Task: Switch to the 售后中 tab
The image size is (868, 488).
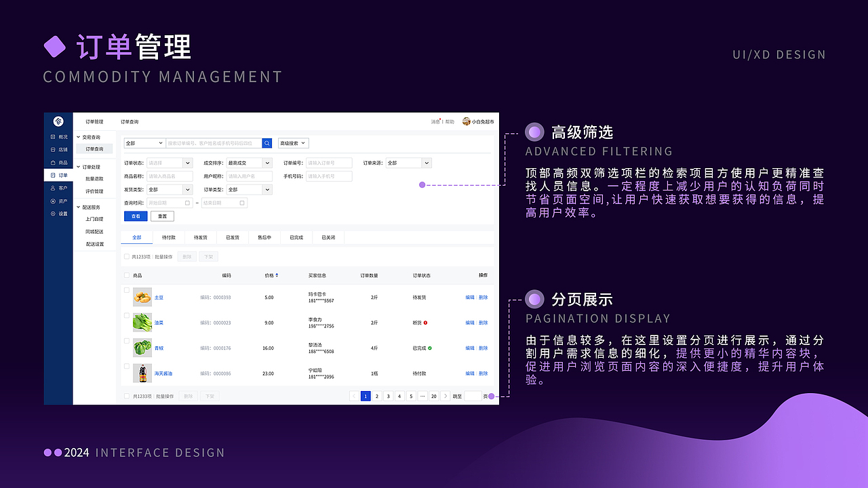Action: 264,237
